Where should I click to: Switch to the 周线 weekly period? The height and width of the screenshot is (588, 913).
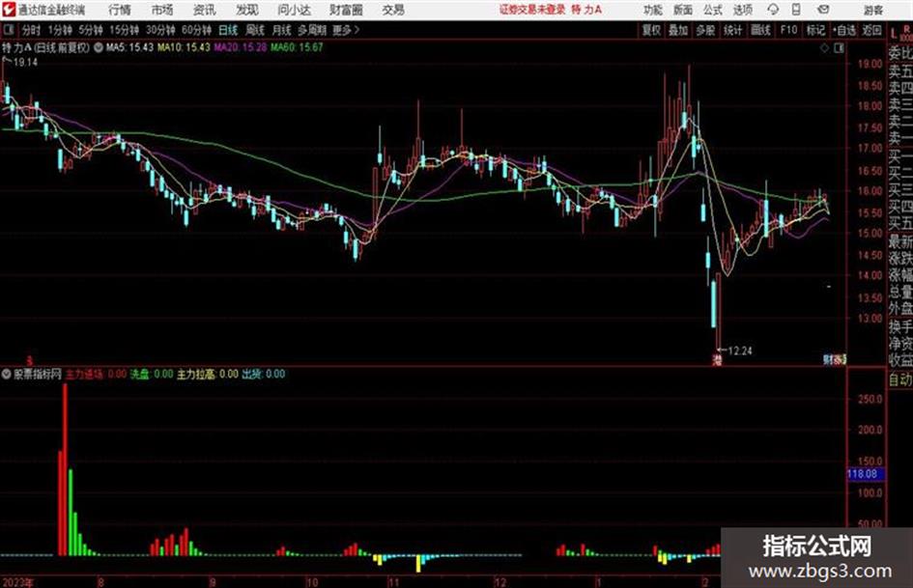coord(255,30)
